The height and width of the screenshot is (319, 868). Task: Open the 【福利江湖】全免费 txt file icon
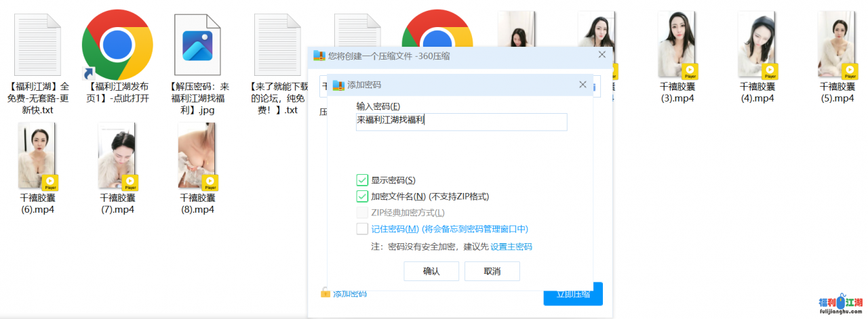pyautogui.click(x=37, y=45)
